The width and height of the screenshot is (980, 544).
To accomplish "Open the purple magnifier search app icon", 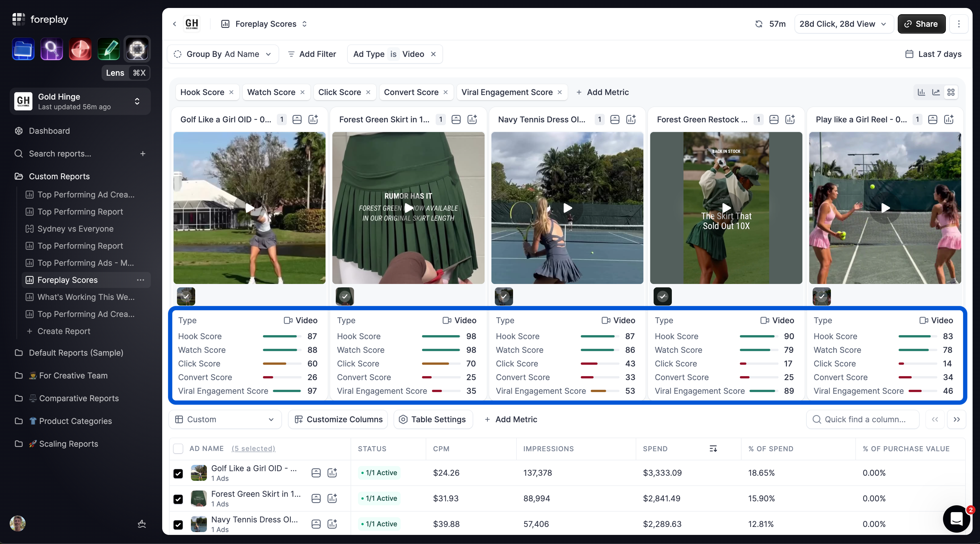I will (52, 49).
